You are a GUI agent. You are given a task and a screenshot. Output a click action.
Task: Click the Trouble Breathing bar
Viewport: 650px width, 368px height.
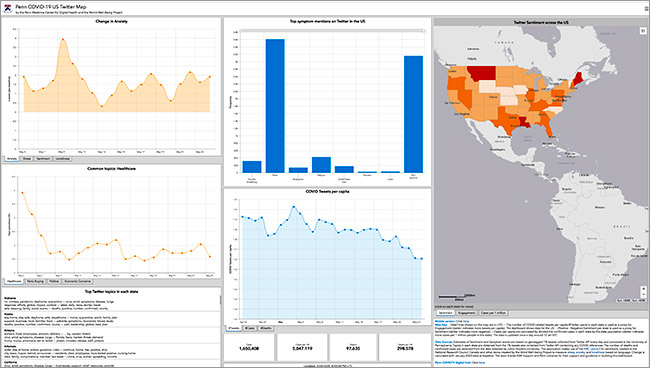point(252,167)
